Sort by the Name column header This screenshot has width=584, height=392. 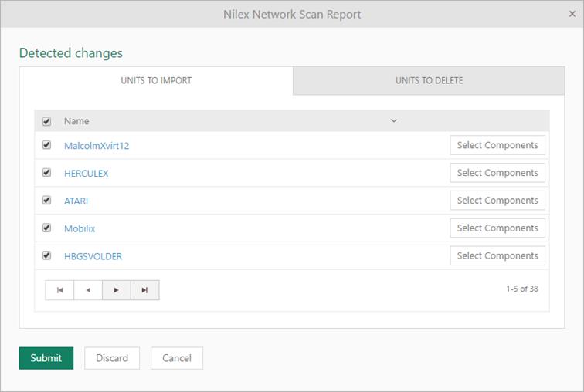click(76, 121)
